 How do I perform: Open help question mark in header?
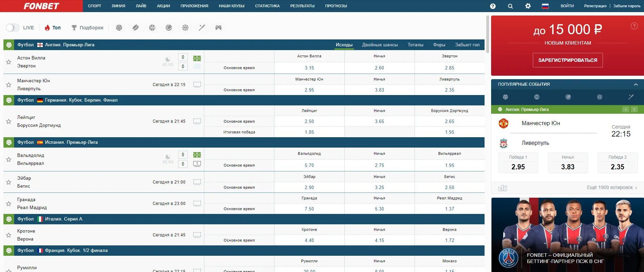point(493,6)
